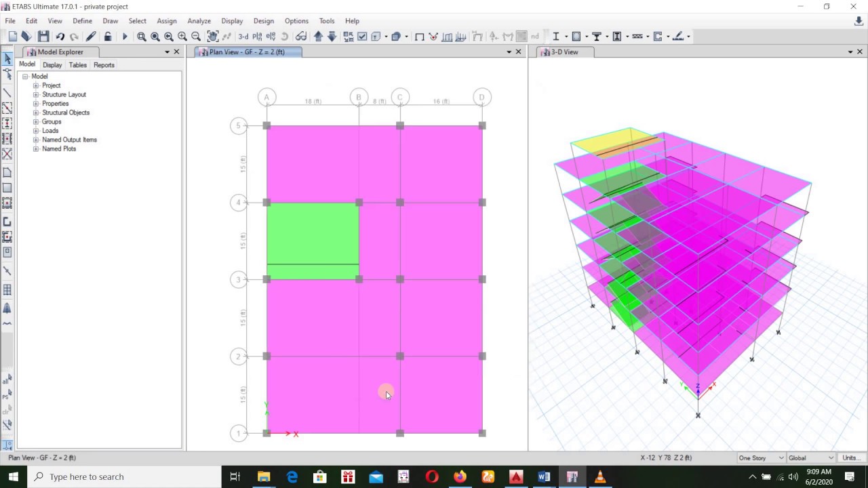Open the Define menu
868x488 pixels.
click(82, 21)
